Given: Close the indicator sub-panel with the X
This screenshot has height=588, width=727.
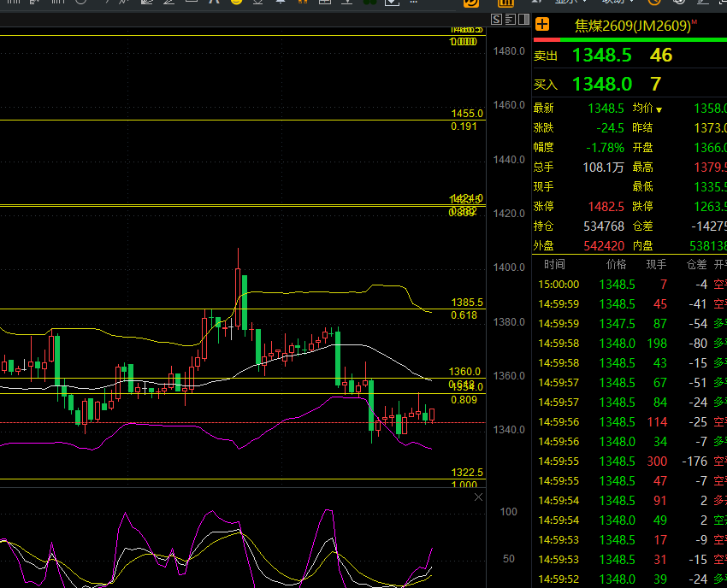Looking at the screenshot, I should [x=478, y=497].
